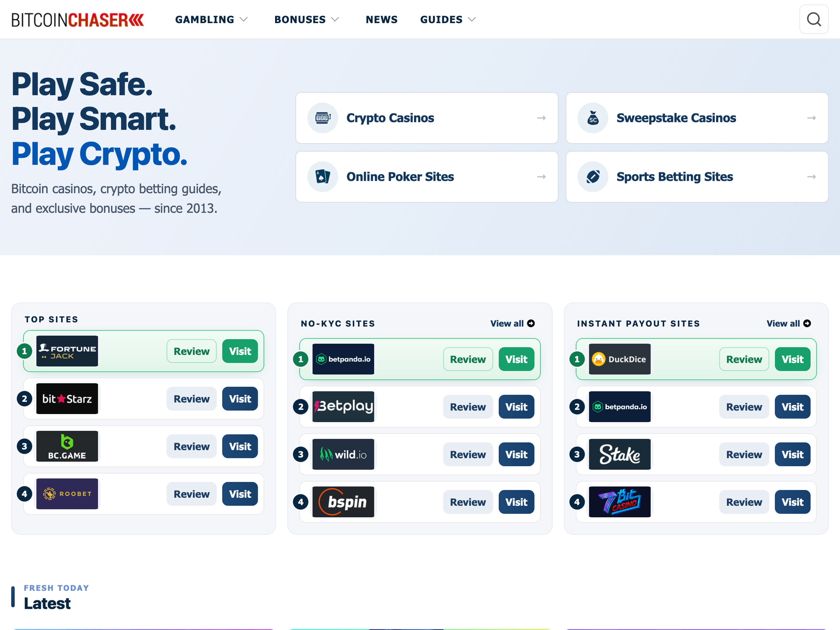Image resolution: width=840 pixels, height=630 pixels.
Task: Click the bitStarz logo thumbnail
Action: (x=67, y=398)
